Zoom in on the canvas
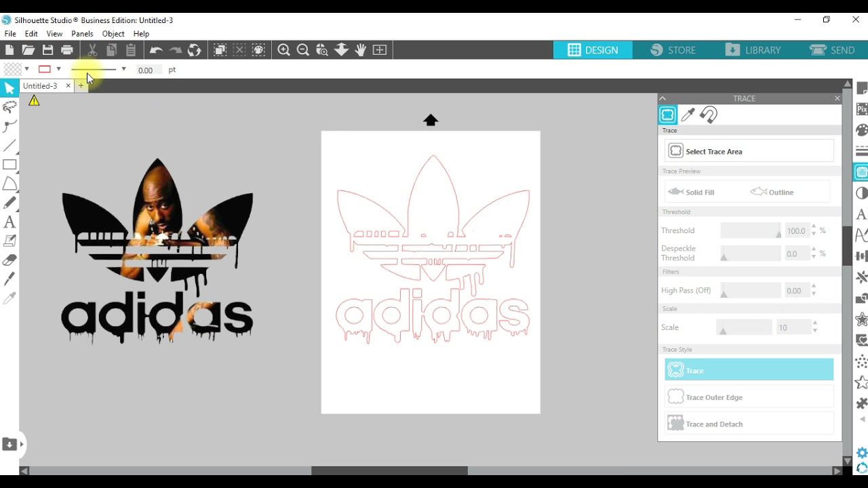 [x=283, y=50]
